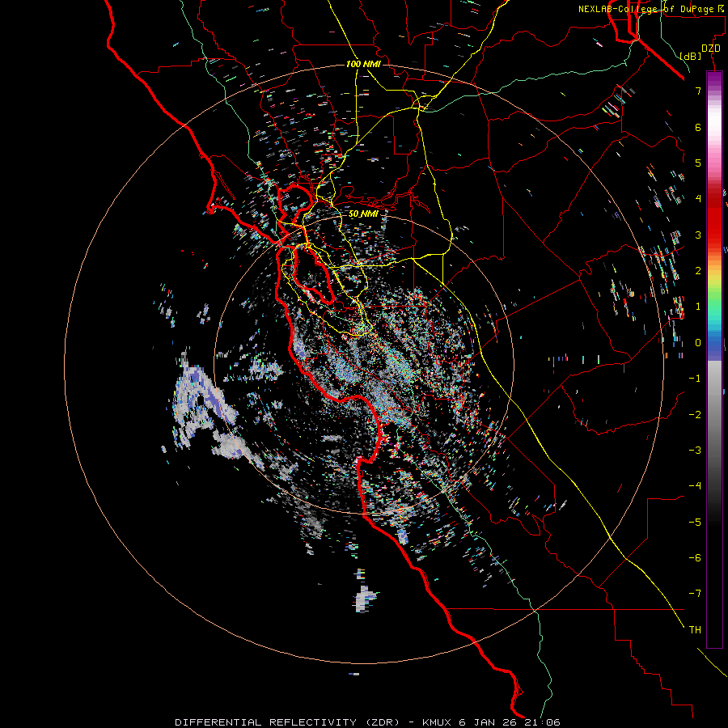Click the "-7" value on the color scale
This screenshot has height=728, width=728.
pyautogui.click(x=695, y=594)
